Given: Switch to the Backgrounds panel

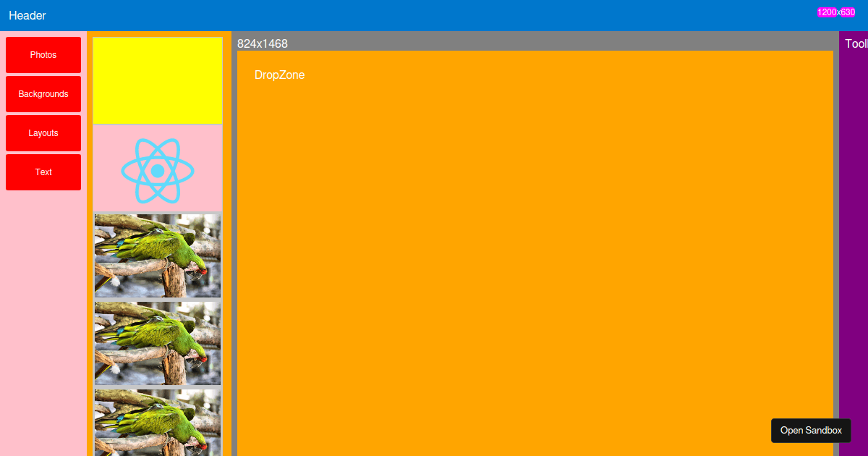Looking at the screenshot, I should pyautogui.click(x=43, y=93).
